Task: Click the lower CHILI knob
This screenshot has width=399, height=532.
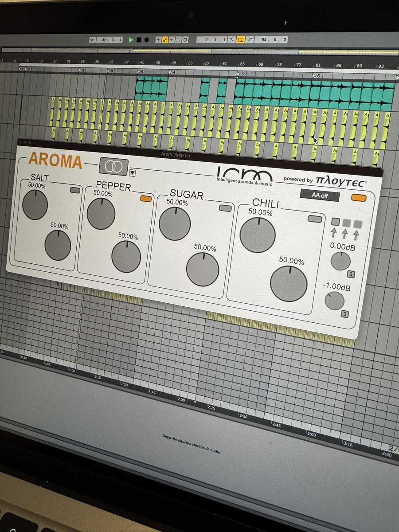Action: 289,284
